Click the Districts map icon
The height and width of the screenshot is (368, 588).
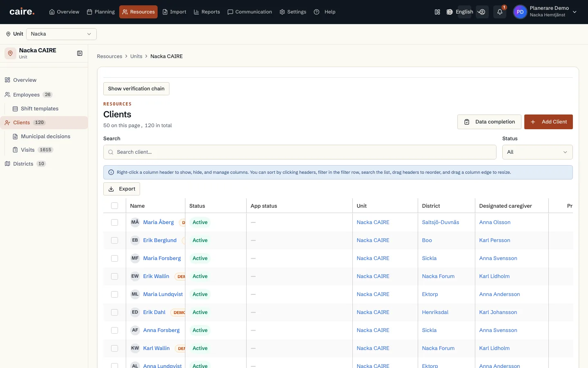click(x=7, y=164)
